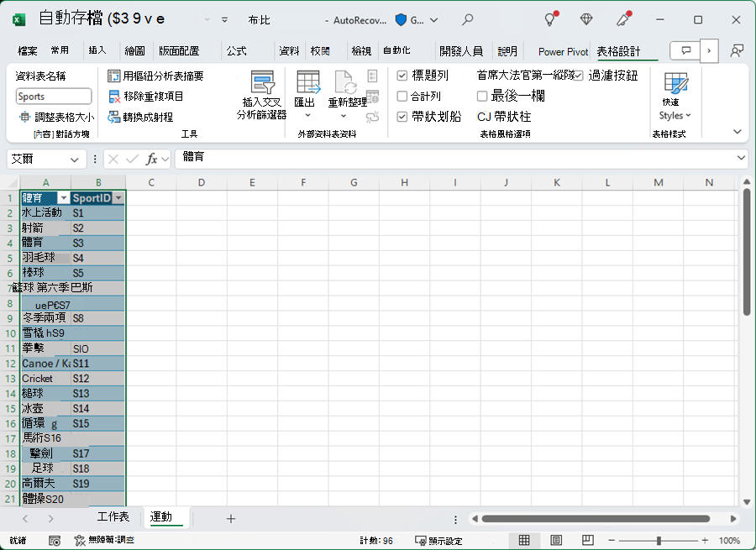The image size is (756, 550).
Task: Toggle the Last Column (最後一欄) checkbox
Action: (x=482, y=96)
